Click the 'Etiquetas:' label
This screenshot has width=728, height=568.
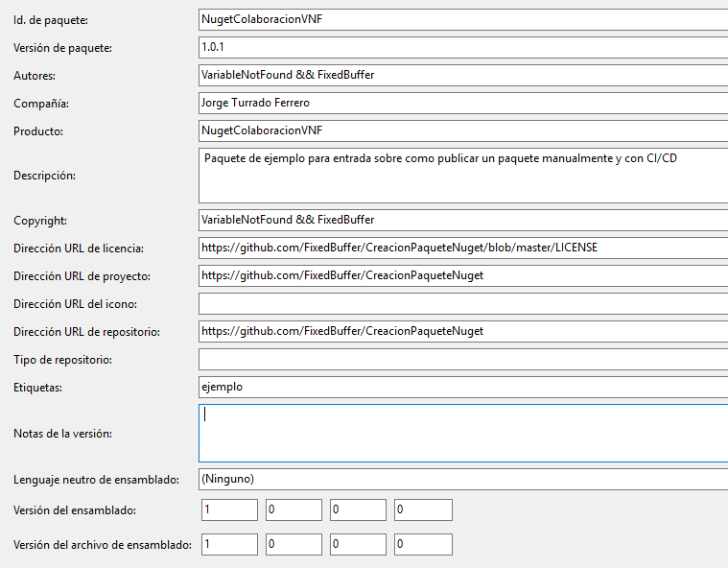point(37,388)
